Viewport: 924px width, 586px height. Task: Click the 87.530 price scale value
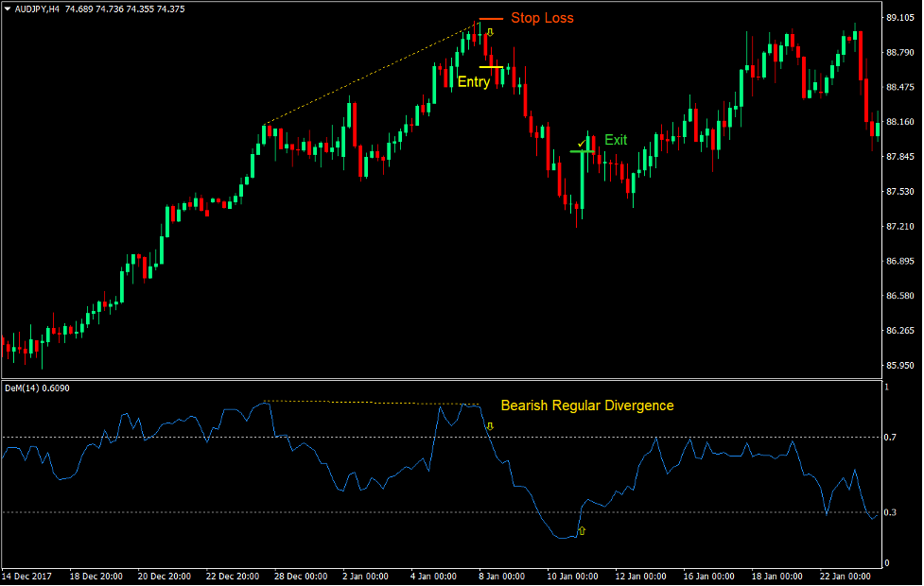click(899, 192)
